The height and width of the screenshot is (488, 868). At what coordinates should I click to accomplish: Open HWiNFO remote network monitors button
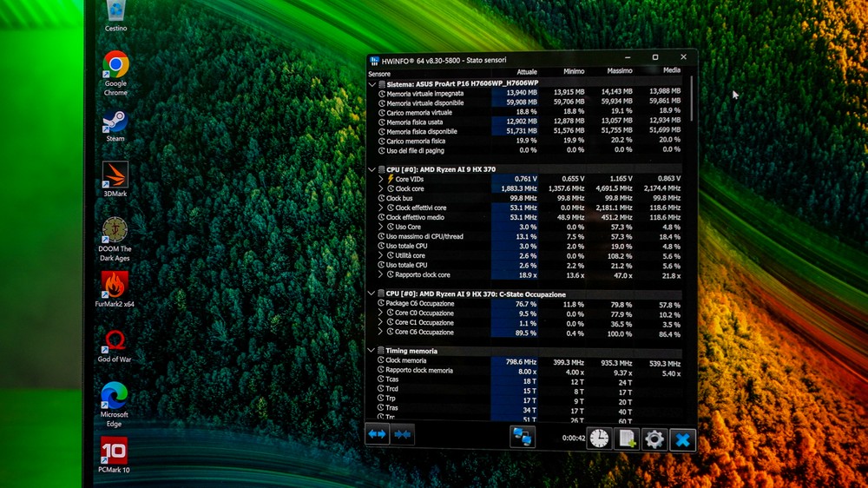pyautogui.click(x=522, y=437)
